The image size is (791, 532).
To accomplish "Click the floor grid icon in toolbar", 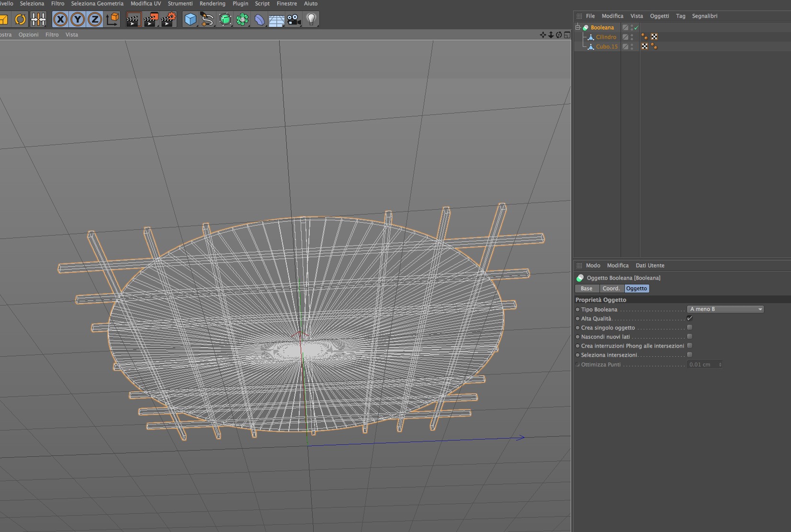I will 276,20.
